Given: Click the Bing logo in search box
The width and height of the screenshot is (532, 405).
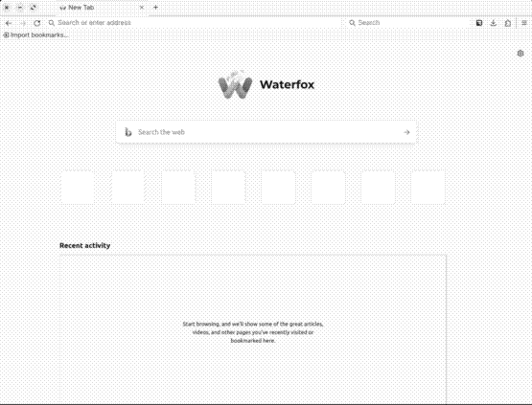Looking at the screenshot, I should [127, 132].
